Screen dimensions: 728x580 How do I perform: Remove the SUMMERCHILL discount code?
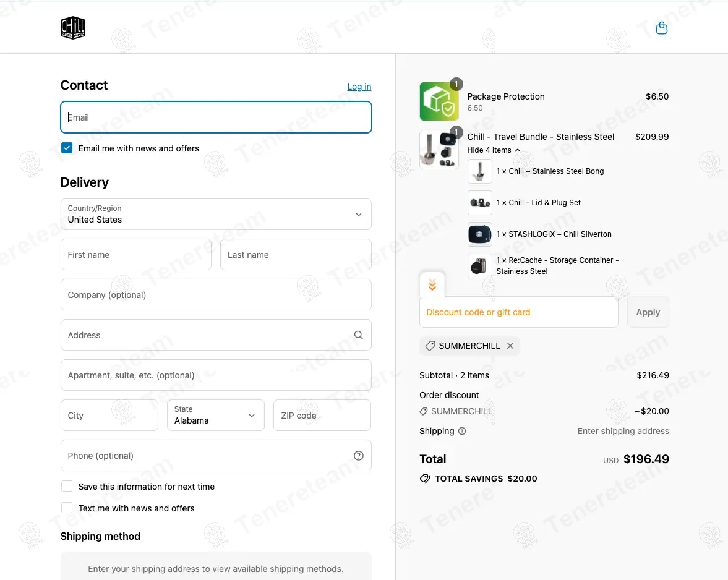click(x=510, y=346)
